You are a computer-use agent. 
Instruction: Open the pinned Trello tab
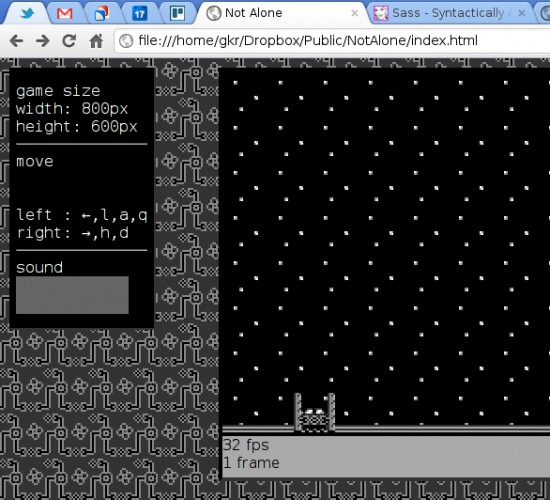point(177,13)
